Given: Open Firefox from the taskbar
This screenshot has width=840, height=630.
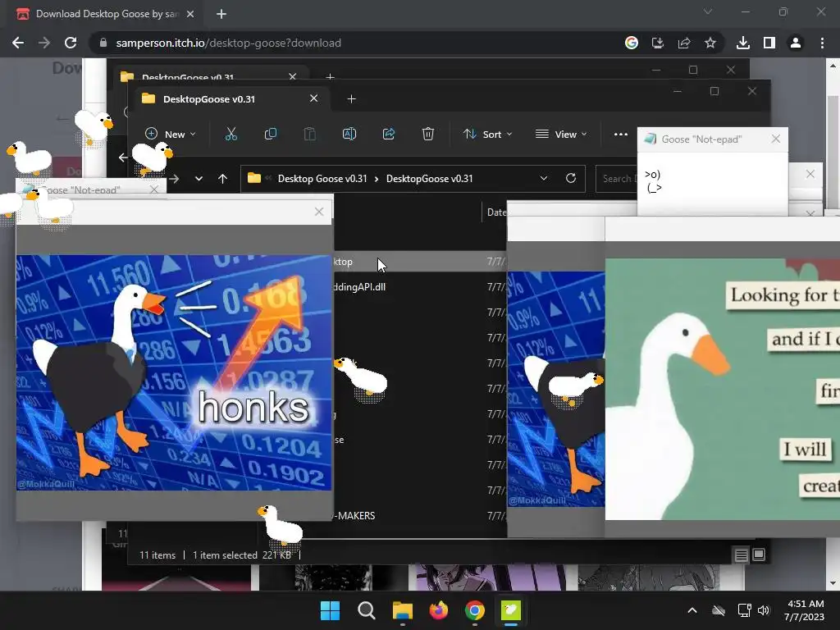Looking at the screenshot, I should coord(439,610).
